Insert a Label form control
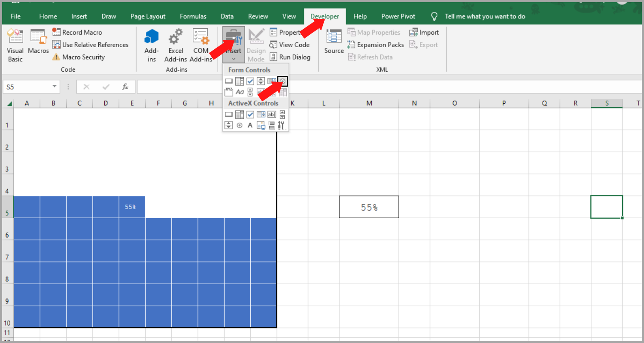 pos(240,92)
